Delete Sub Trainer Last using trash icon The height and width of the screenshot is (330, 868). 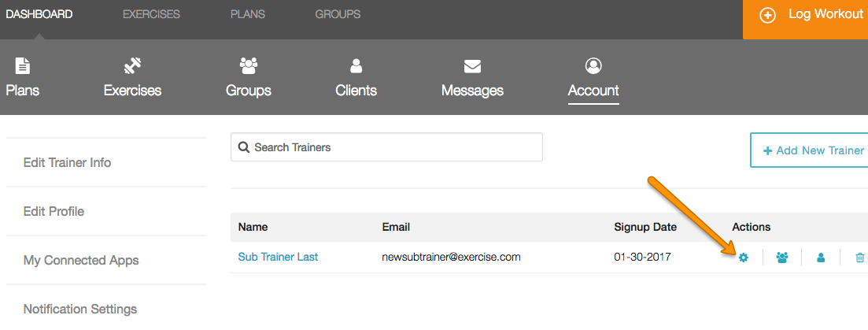[859, 258]
